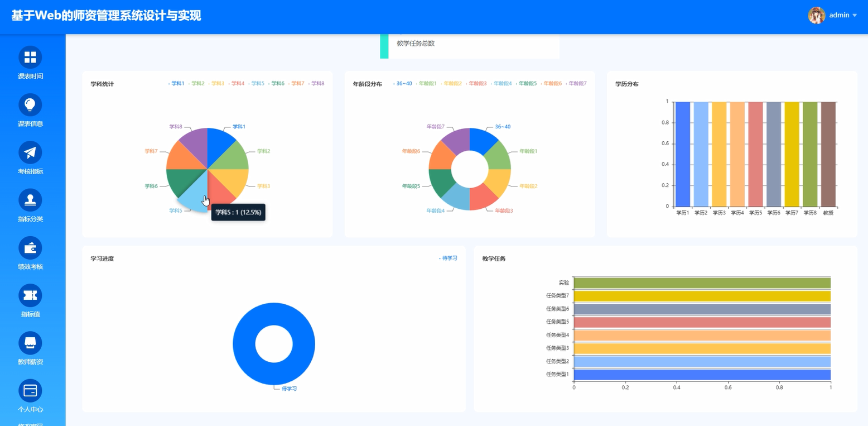
Task: Click the 学历4 orange bar
Action: pyautogui.click(x=737, y=154)
